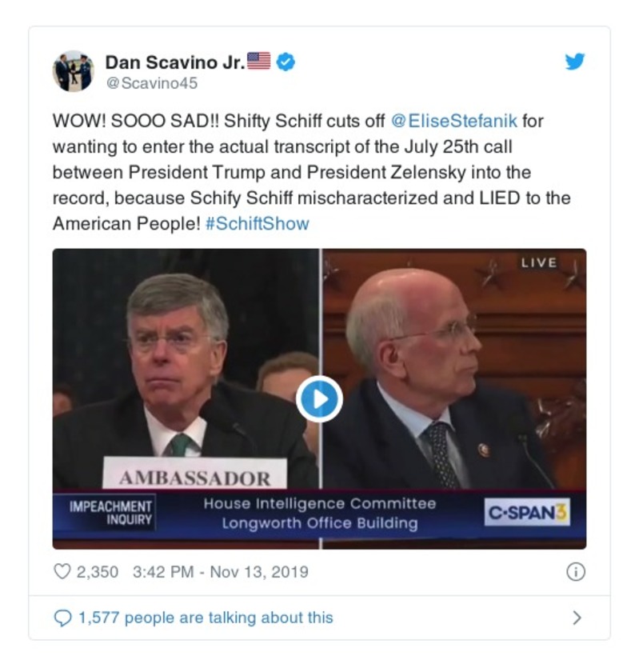Click the LIVE label on video
639x672 pixels.
(539, 262)
